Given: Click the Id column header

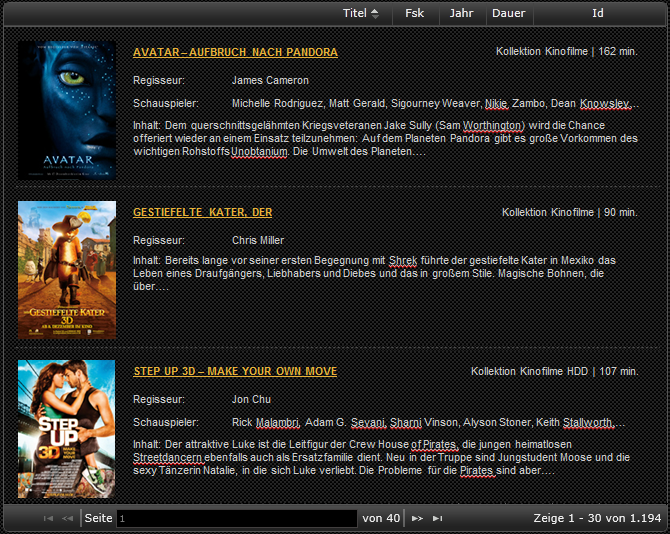Looking at the screenshot, I should (597, 13).
